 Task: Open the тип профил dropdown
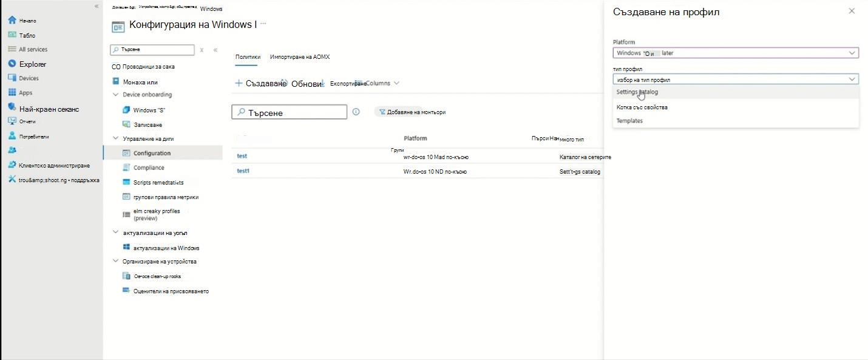click(x=736, y=80)
